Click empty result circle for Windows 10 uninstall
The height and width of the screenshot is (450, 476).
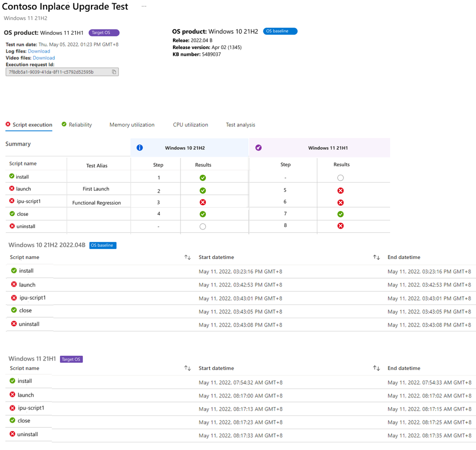coord(203,227)
